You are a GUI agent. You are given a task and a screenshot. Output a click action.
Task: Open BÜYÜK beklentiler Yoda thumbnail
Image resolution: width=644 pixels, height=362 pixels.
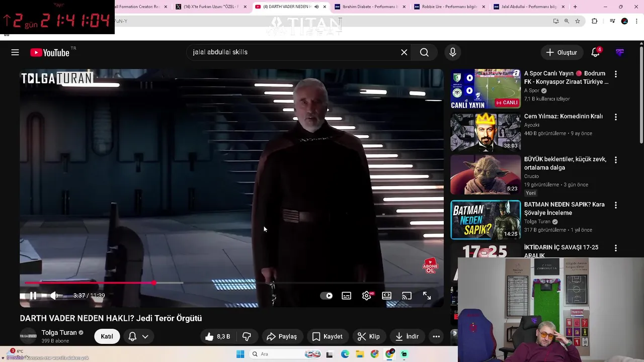click(486, 174)
